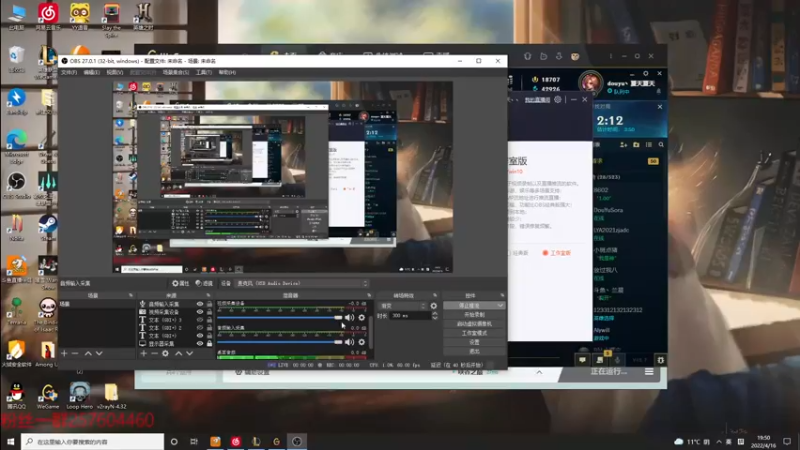Click the transition duration stepper
The image size is (800, 450).
click(x=435, y=316)
